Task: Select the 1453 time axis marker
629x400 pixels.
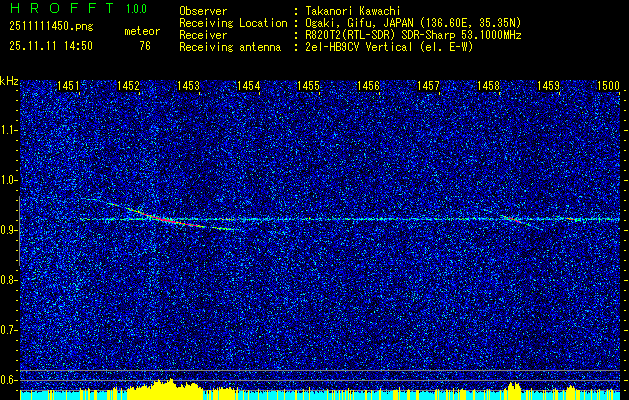Action: [189, 87]
